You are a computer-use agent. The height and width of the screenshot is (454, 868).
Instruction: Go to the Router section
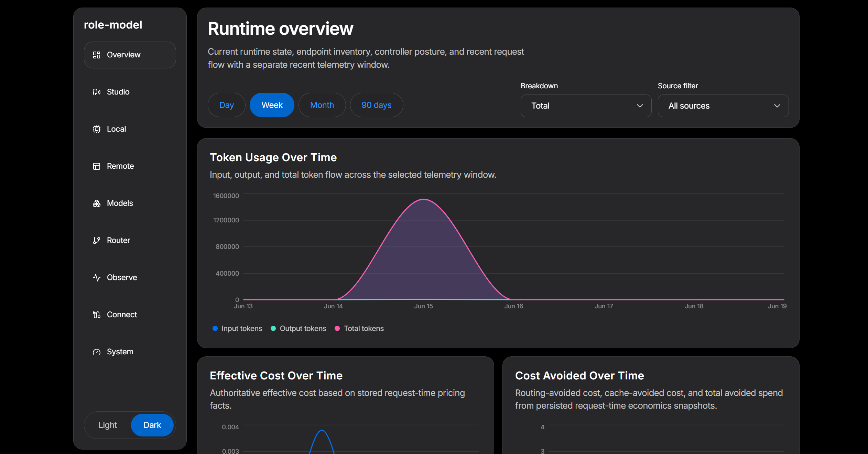130,241
